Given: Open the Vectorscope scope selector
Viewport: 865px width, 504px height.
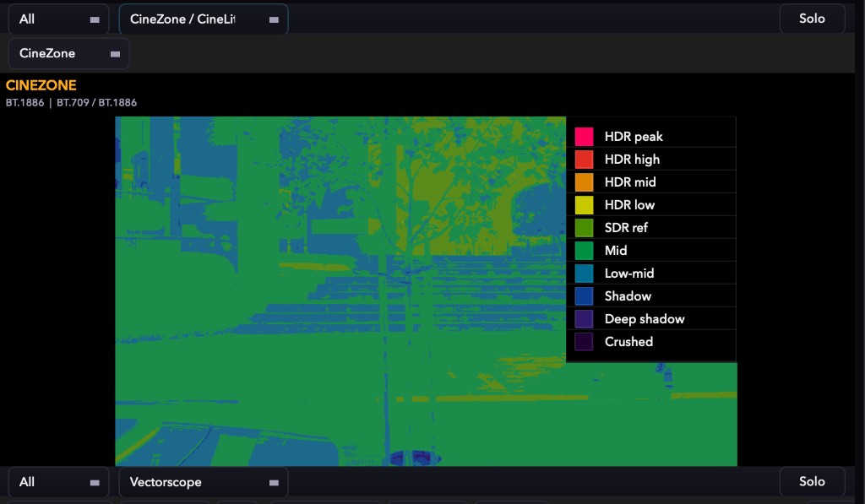Looking at the screenshot, I should pyautogui.click(x=204, y=482).
